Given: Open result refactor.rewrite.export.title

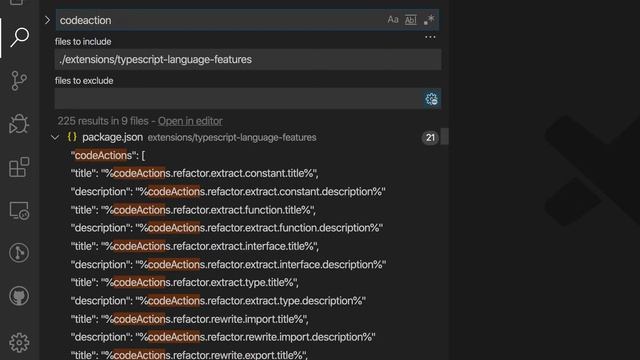Looking at the screenshot, I should pos(189,355).
